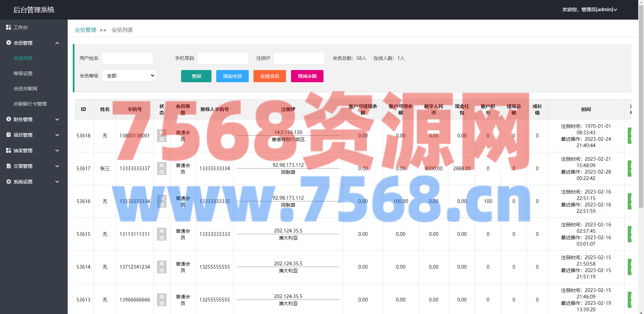Click the 项目管理 clipboard icon
This screenshot has width=644, height=314.
(8, 135)
